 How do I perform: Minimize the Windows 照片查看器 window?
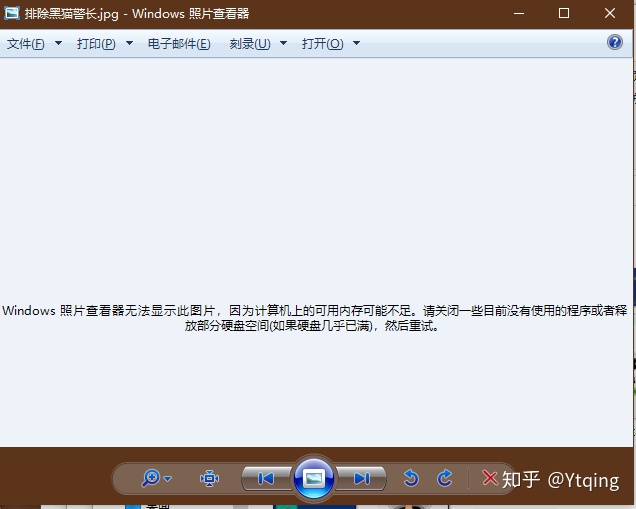[519, 13]
